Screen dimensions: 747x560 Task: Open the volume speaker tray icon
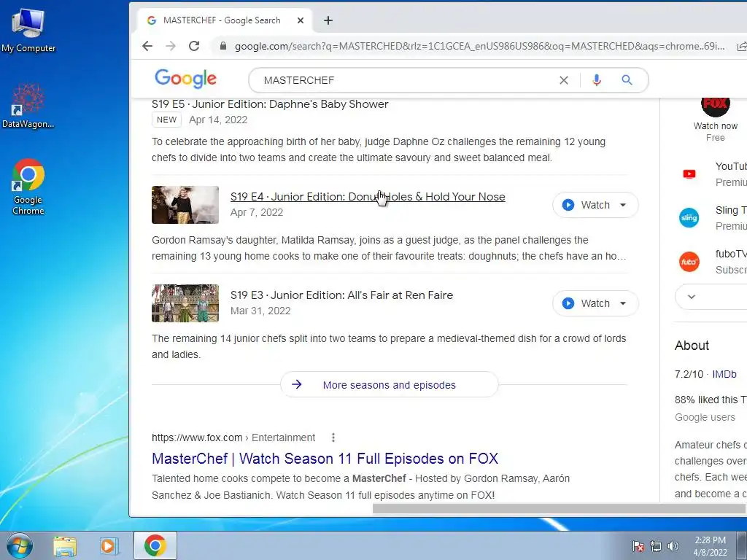pyautogui.click(x=673, y=546)
